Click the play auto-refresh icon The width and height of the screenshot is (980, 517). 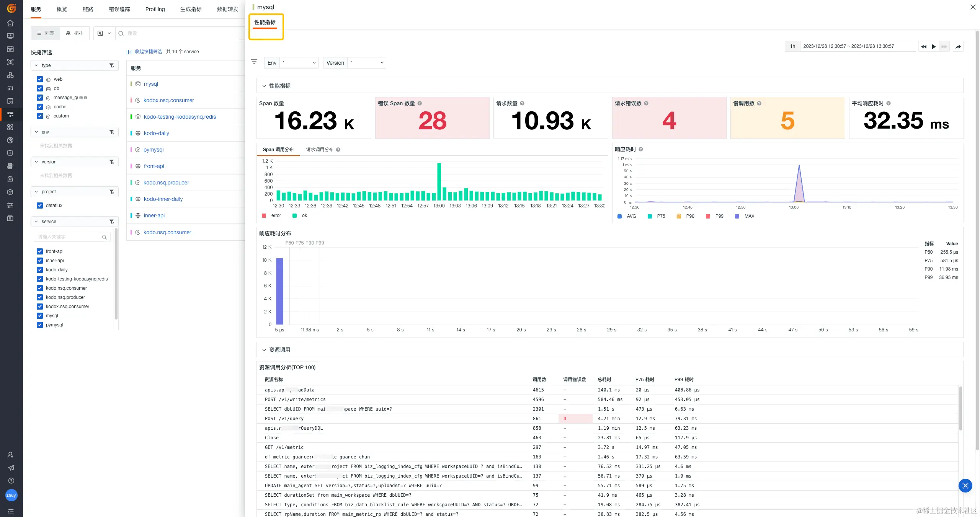click(x=934, y=46)
